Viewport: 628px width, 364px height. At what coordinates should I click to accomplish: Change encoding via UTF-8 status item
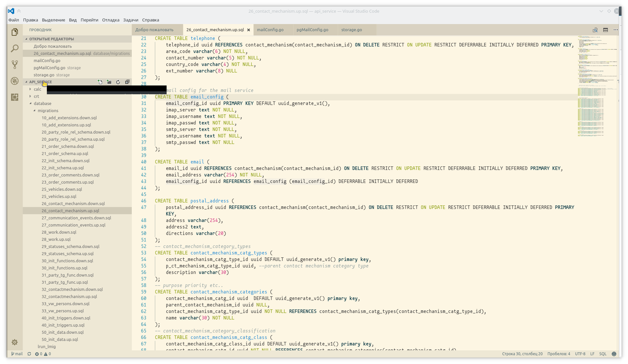pos(580,354)
